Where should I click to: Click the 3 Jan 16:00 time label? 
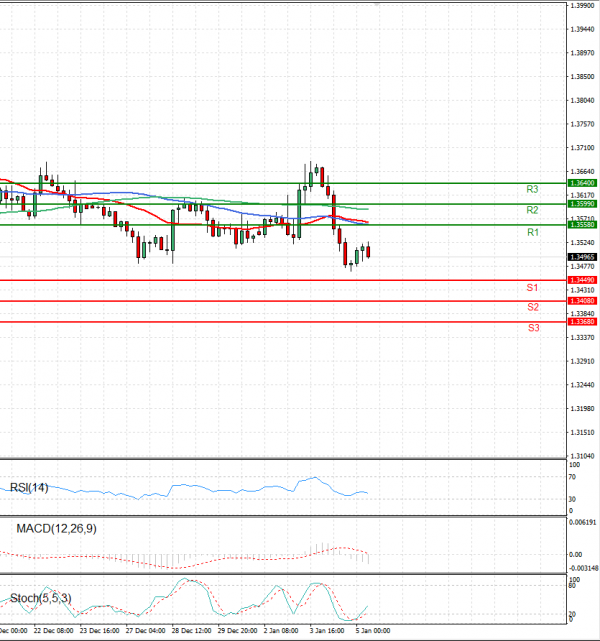point(327,630)
